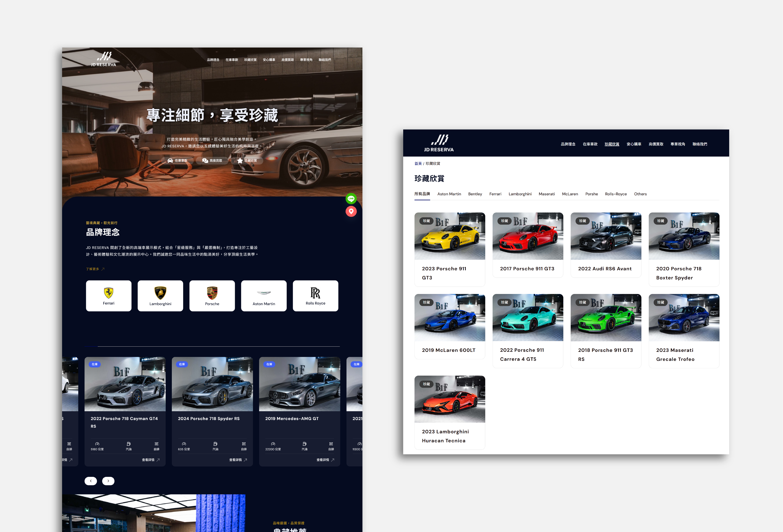Click 高價買取 in the gallery page navigation
783x532 pixels.
[x=656, y=144]
